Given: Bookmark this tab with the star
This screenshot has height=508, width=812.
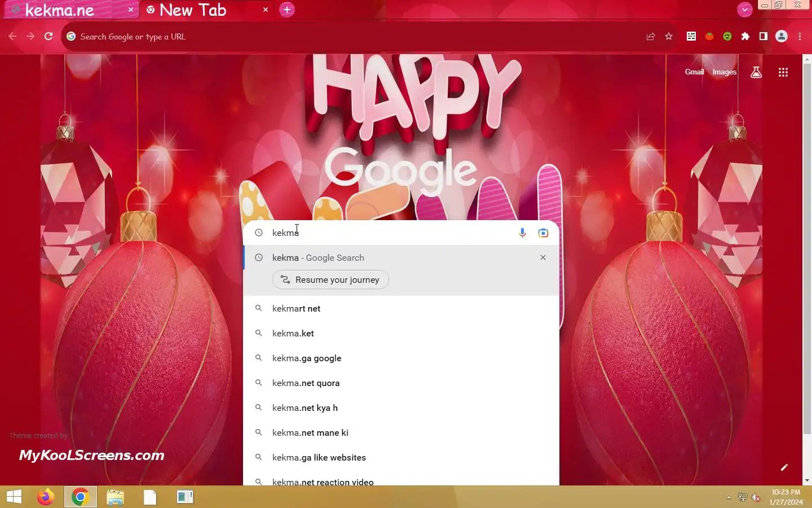Looking at the screenshot, I should click(x=669, y=37).
